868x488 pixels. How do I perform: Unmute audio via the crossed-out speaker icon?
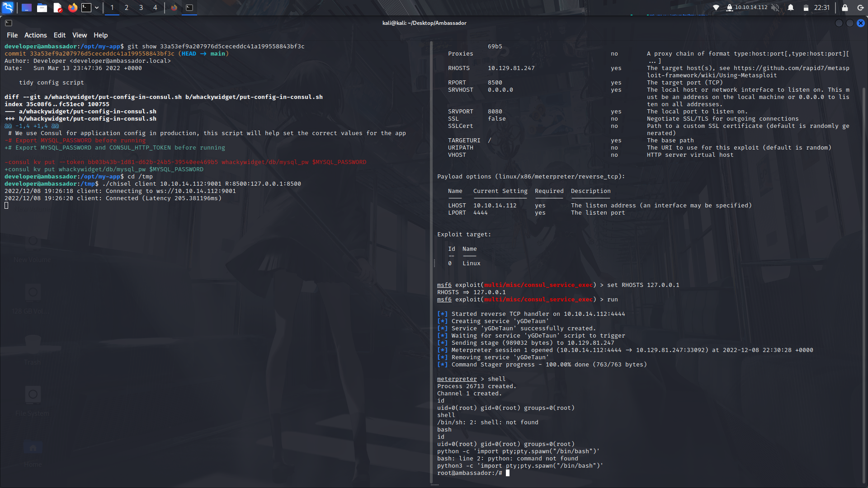tap(774, 8)
